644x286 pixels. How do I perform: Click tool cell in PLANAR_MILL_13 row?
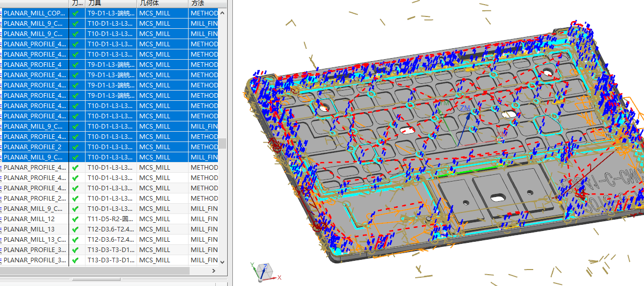coord(111,229)
